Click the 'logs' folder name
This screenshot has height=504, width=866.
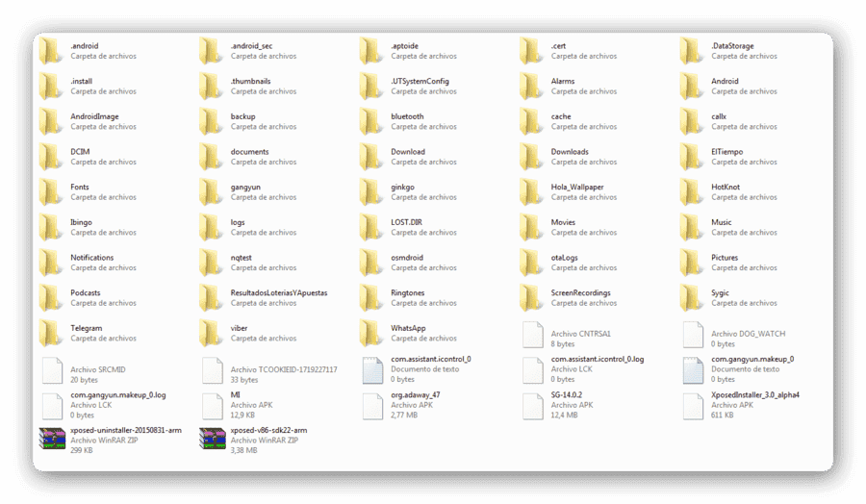click(x=238, y=223)
